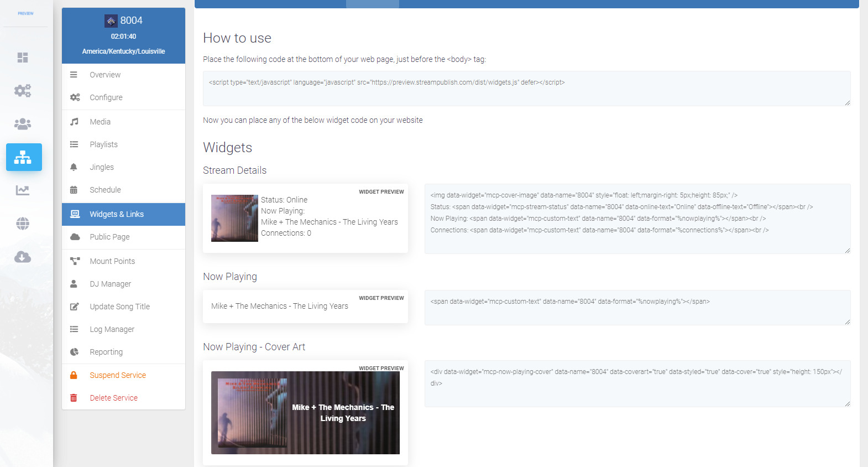Viewport: 868px width, 467px height.
Task: Open Jingles in the sidebar
Action: [x=123, y=167]
